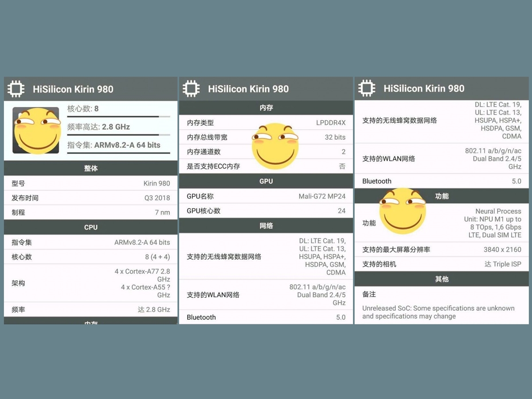
Task: Select the HiSilicon Kirin 980 title in middle screenshot
Action: pos(248,89)
